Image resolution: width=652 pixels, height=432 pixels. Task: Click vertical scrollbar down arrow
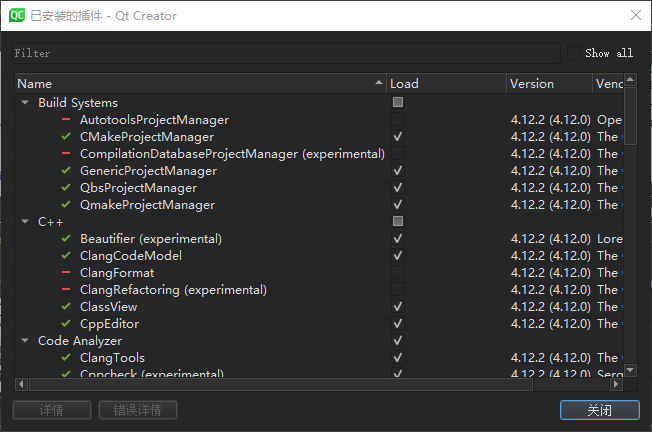tap(630, 370)
